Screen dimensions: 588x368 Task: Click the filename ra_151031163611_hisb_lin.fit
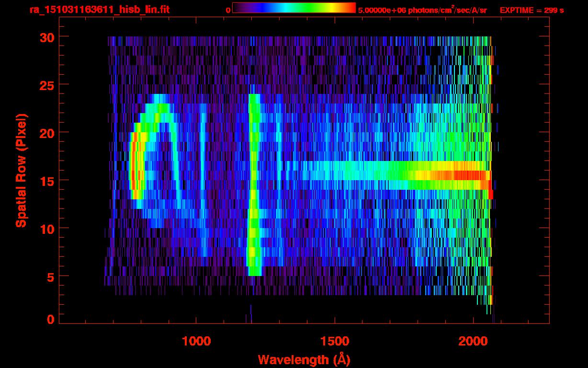(x=99, y=10)
